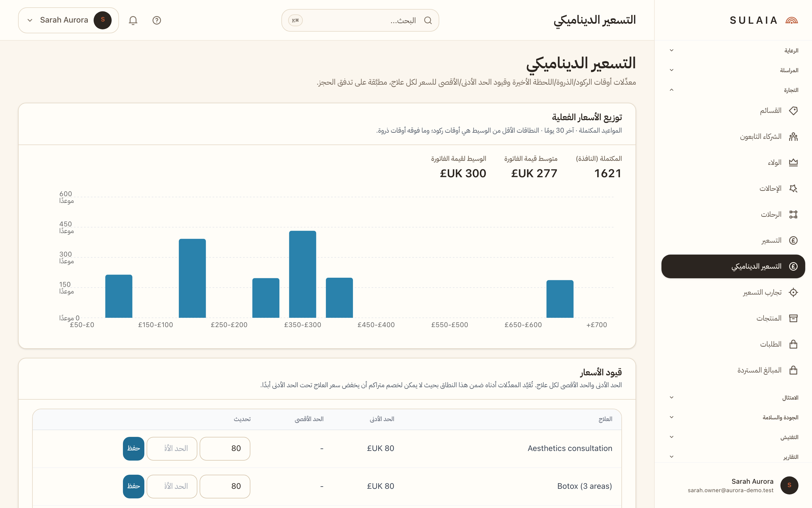Click the الولاء crown icon
The image size is (812, 508).
(793, 163)
